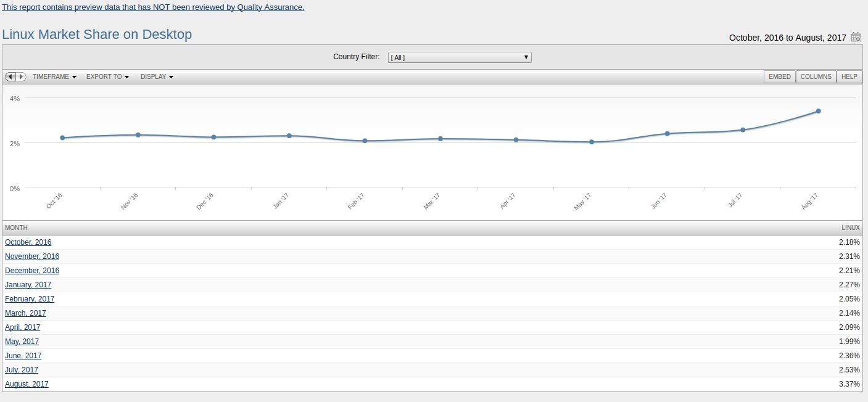
Task: Click the Oct '16 chart data point
Action: (x=62, y=138)
